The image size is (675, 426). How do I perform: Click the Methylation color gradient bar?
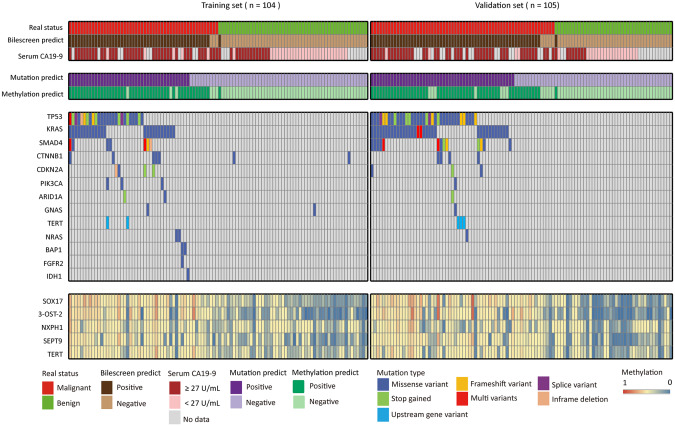642,394
